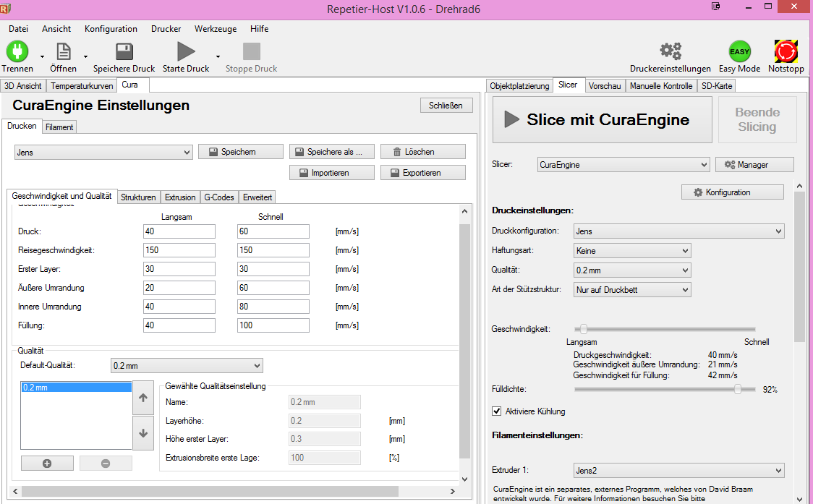The width and height of the screenshot is (813, 504).
Task: Select 0.2 mm entry in quality list
Action: pos(76,388)
